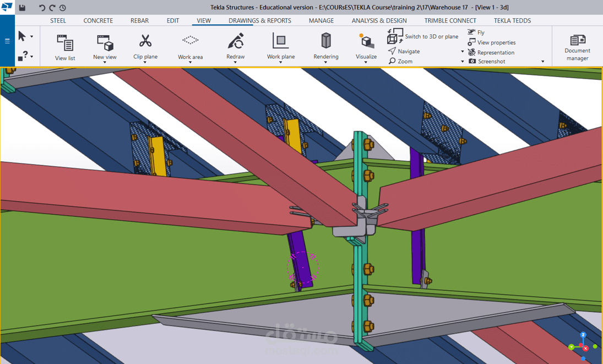Click the Tekla Structures logo icon
The image size is (603, 364).
pos(7,7)
